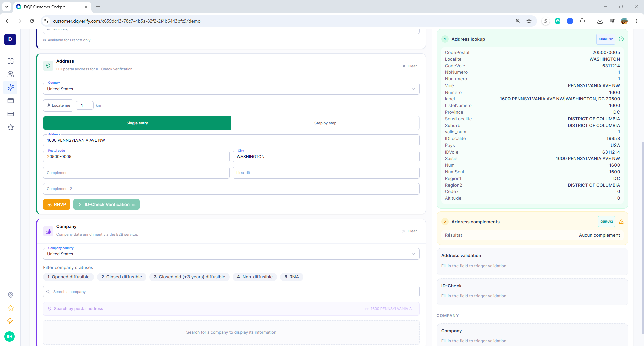Image resolution: width=644 pixels, height=346 pixels.
Task: Open browser downloads icon
Action: pyautogui.click(x=600, y=21)
